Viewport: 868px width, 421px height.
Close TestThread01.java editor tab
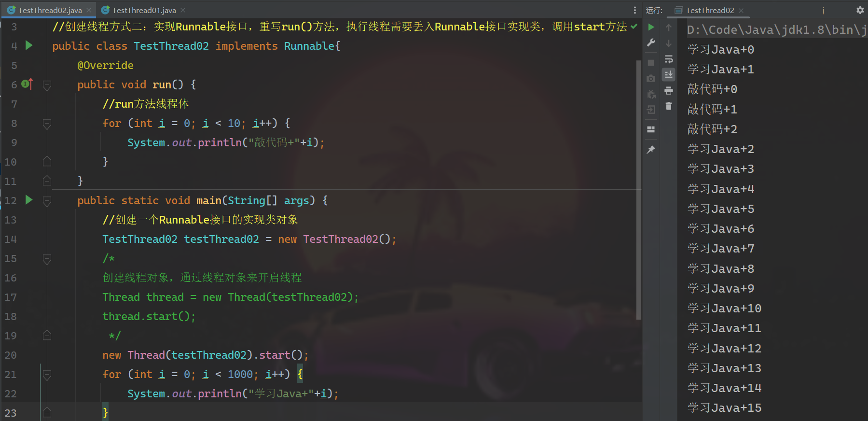click(x=183, y=10)
